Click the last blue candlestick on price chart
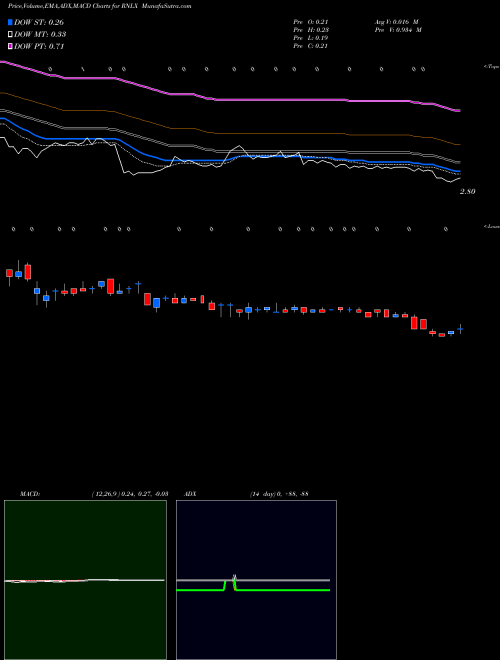The image size is (500, 660). point(460,330)
